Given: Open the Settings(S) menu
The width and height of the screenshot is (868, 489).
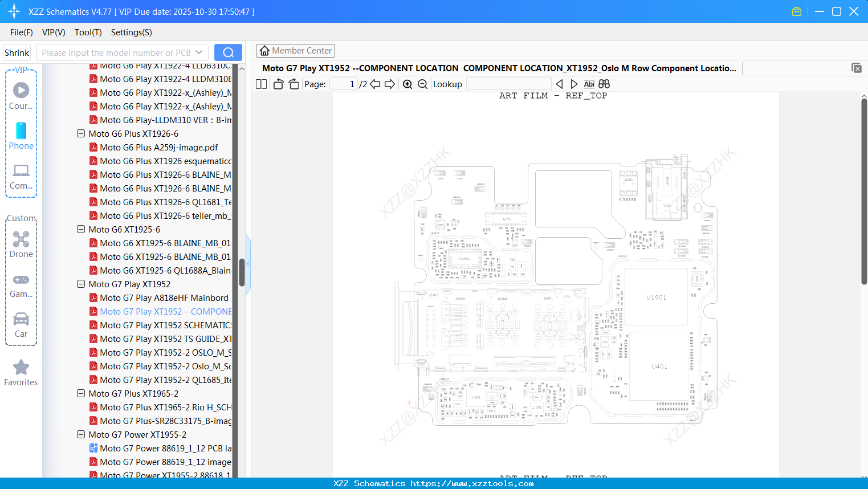Looking at the screenshot, I should tap(131, 32).
